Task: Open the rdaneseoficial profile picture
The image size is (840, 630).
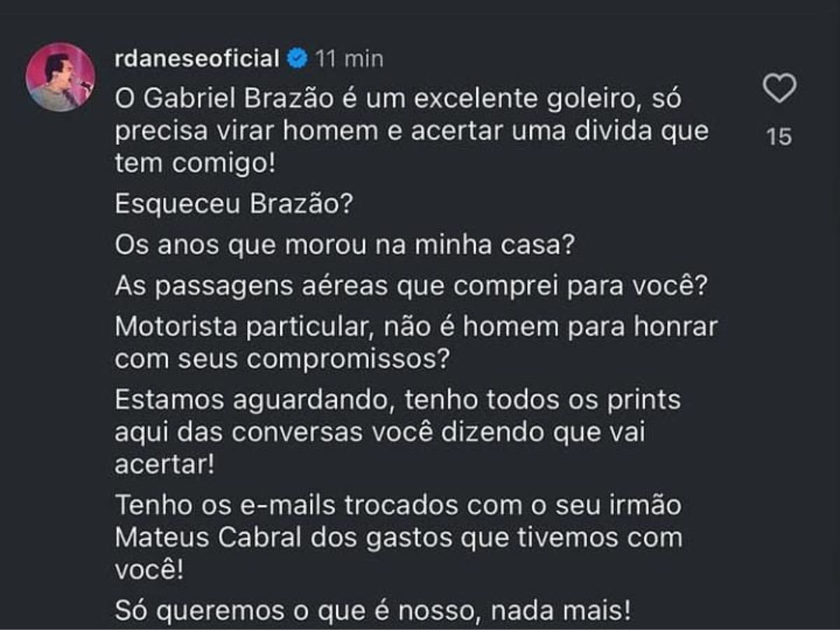Action: [60, 77]
